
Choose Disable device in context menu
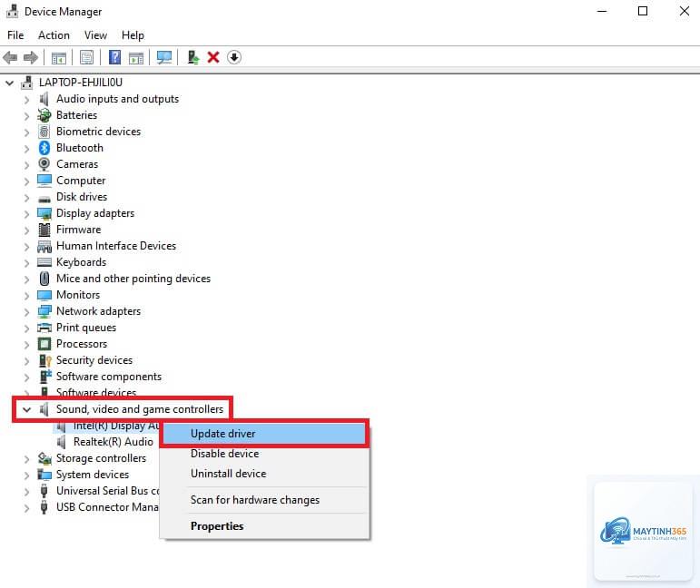tap(264, 454)
